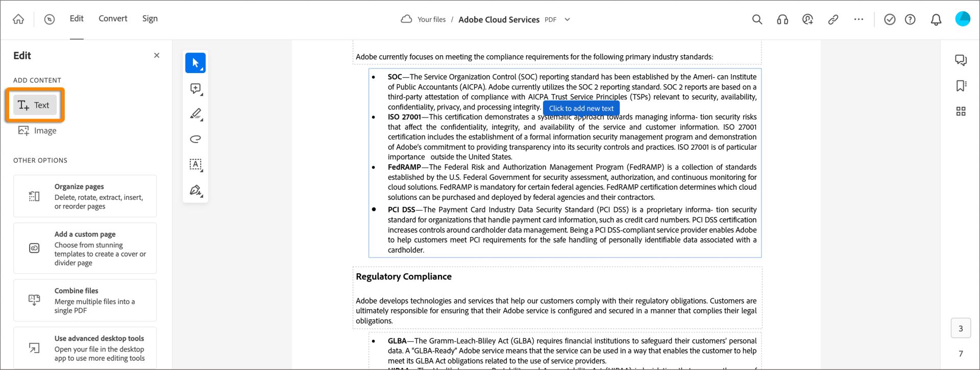Open Organize pages option
The height and width of the screenshot is (370, 980).
pyautogui.click(x=85, y=196)
